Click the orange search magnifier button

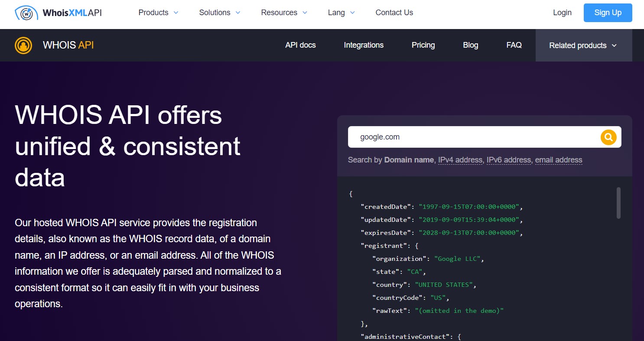pyautogui.click(x=608, y=137)
